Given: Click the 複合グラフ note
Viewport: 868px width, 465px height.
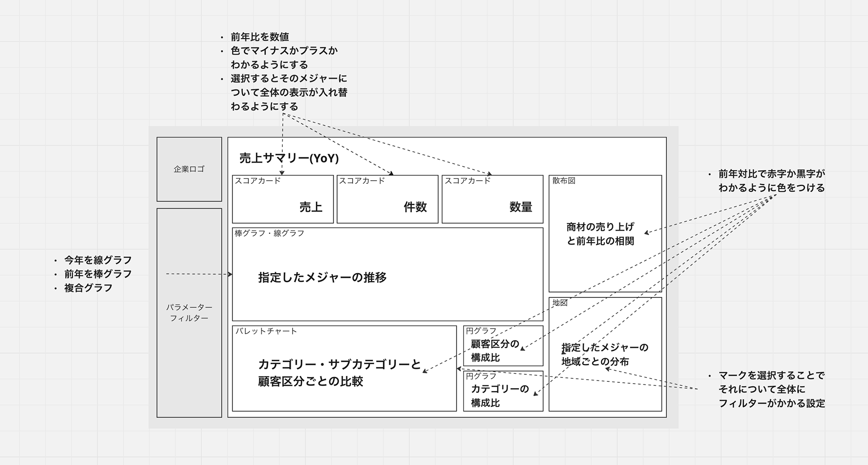Looking at the screenshot, I should click(89, 287).
